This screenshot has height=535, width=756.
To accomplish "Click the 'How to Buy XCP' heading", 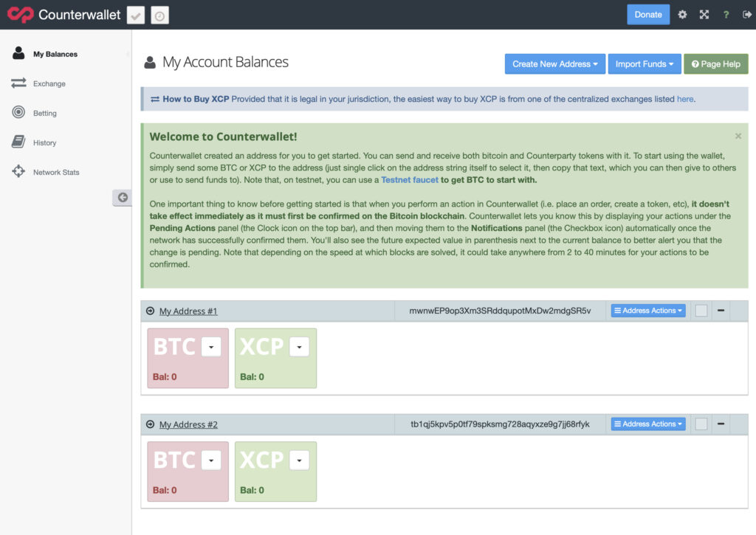I will [196, 99].
